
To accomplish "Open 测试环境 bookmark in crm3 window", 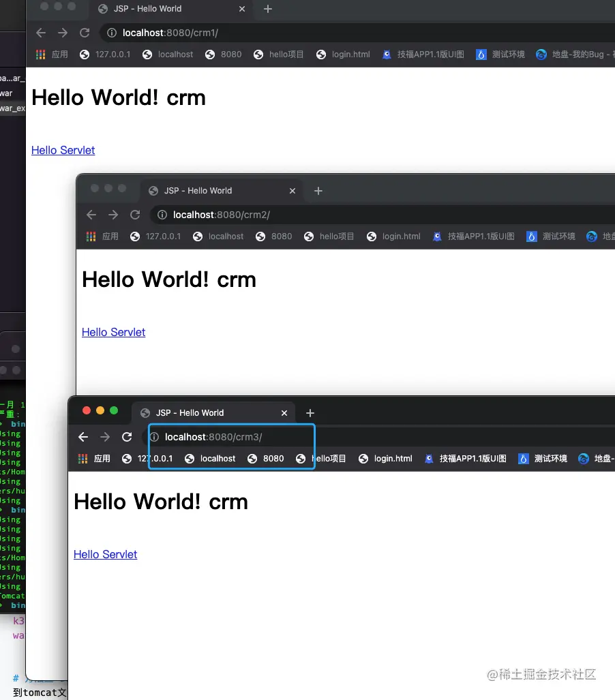I will pyautogui.click(x=543, y=459).
